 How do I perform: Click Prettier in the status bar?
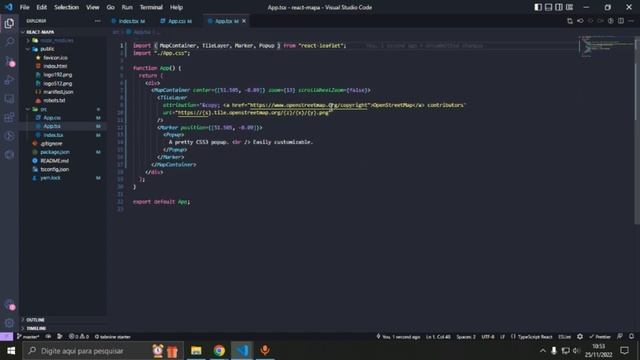(600, 337)
